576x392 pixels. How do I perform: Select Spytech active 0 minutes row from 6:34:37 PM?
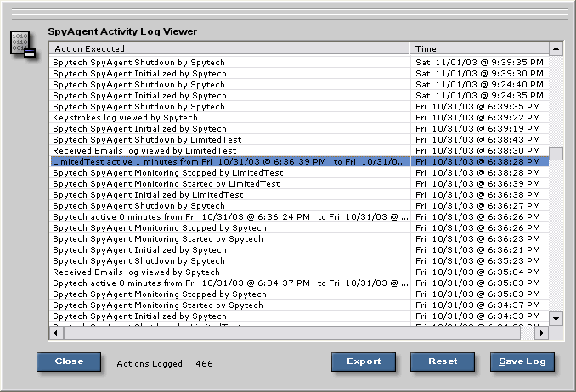(x=299, y=283)
